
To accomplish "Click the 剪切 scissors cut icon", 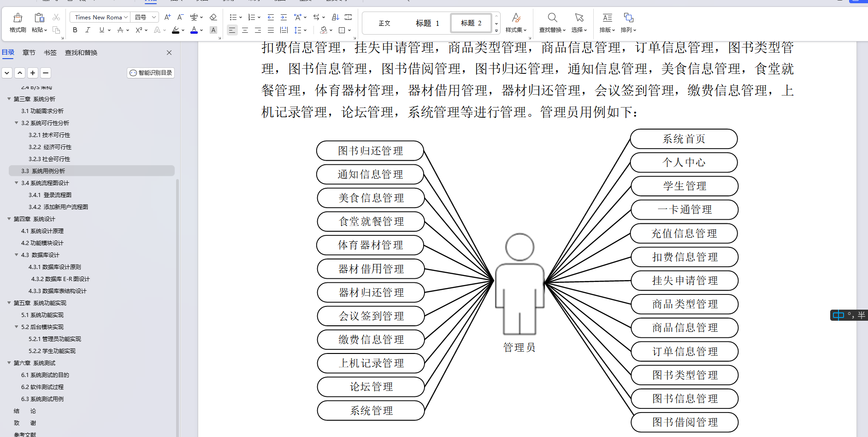I will tap(56, 17).
